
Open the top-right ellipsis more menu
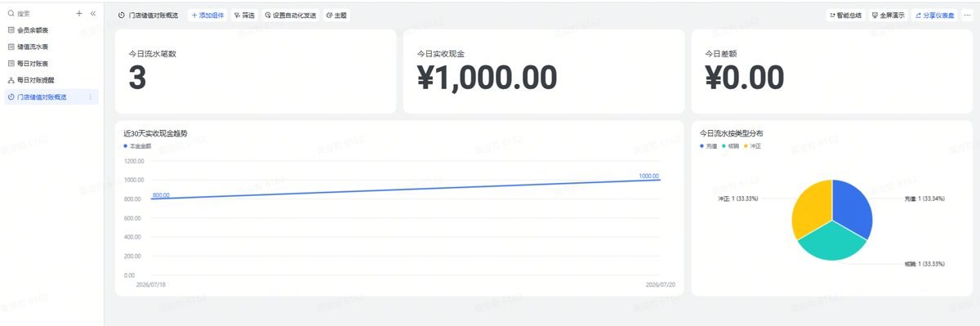pos(968,16)
